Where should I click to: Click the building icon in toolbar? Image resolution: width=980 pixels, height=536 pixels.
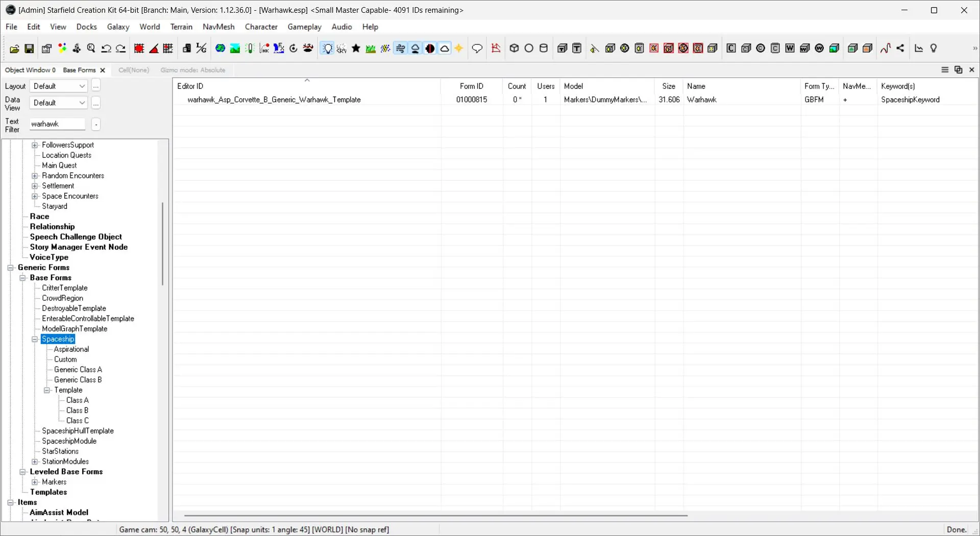pos(187,48)
